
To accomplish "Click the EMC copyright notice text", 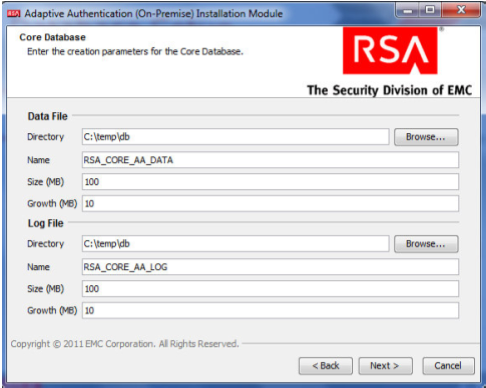I will coord(125,344).
